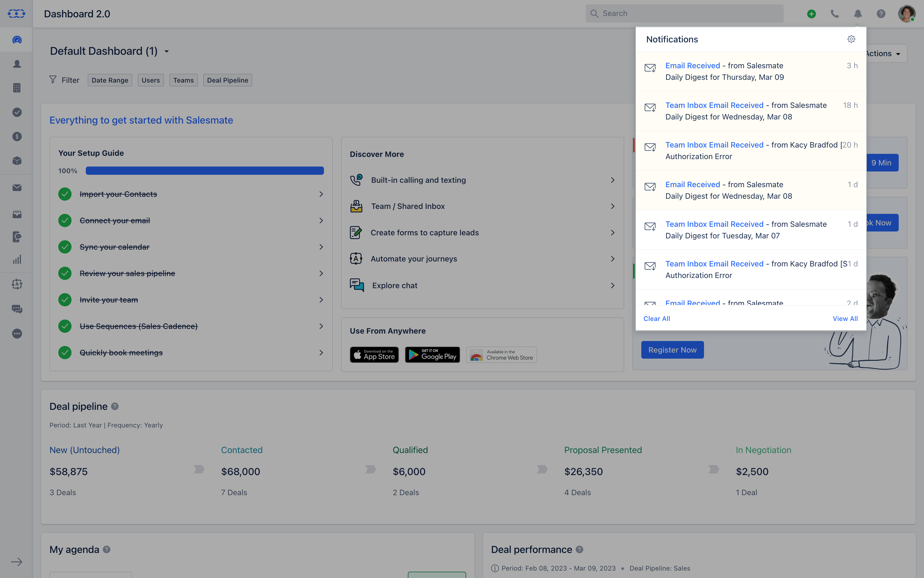Open the user profile avatar
Viewport: 924px width, 578px height.
pos(906,14)
